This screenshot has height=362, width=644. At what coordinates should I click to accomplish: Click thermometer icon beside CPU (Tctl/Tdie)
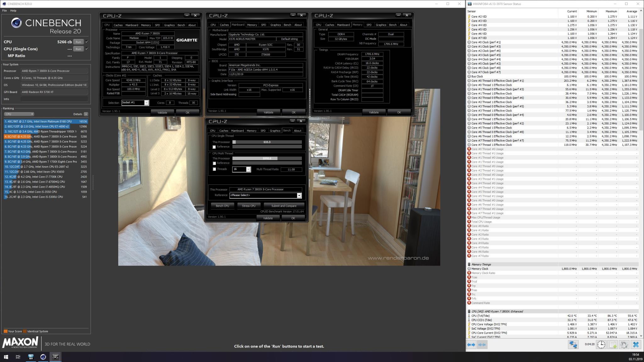pyautogui.click(x=469, y=316)
